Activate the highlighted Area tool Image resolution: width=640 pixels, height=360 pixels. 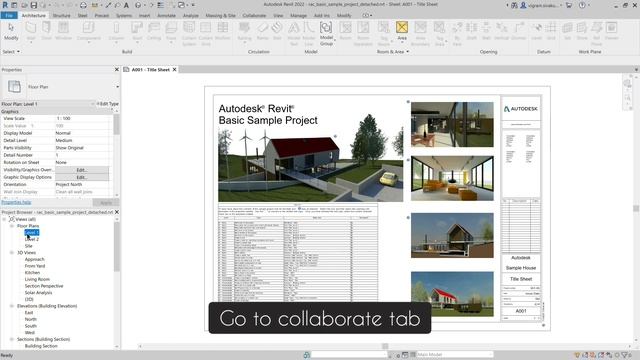click(402, 31)
